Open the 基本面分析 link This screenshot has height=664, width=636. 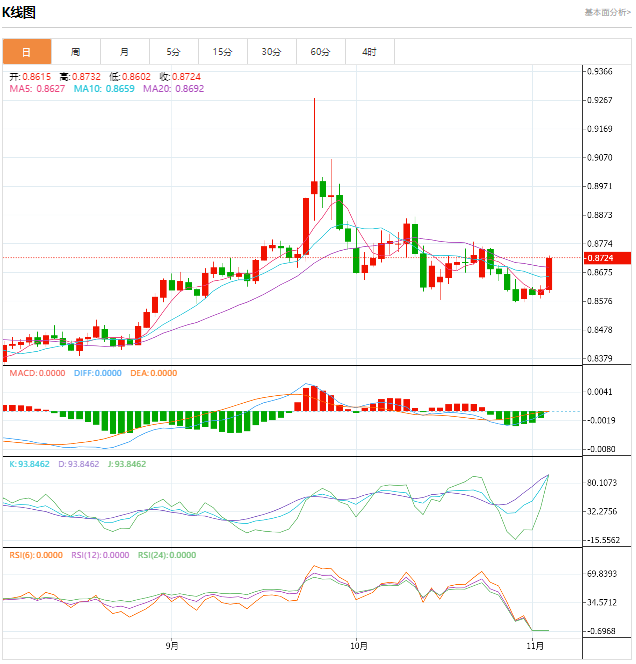(x=608, y=12)
